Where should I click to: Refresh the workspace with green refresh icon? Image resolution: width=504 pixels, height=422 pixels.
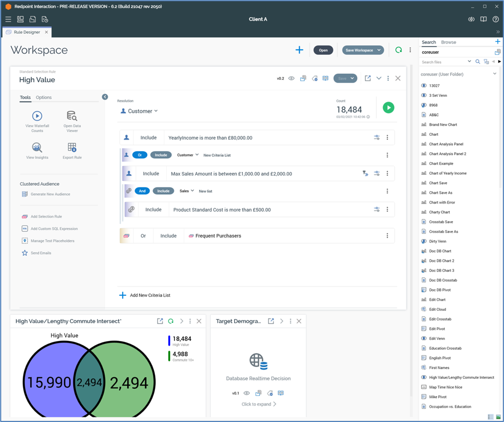tap(398, 50)
